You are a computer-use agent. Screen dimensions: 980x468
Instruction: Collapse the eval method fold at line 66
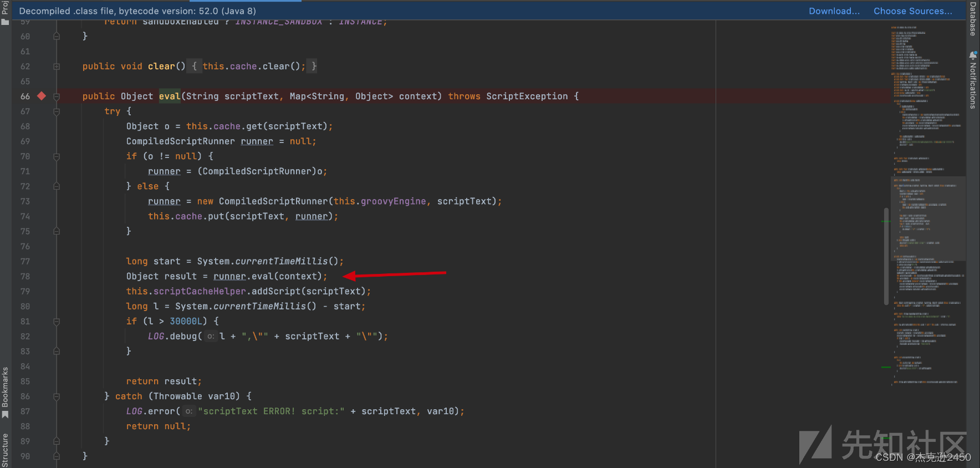tap(57, 96)
